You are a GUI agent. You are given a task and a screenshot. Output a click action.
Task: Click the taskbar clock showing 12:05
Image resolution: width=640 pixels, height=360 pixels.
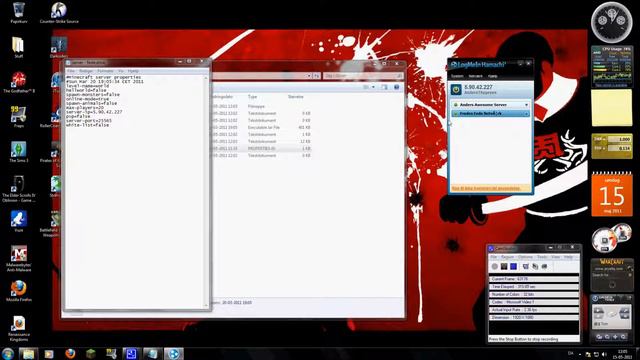click(x=623, y=354)
